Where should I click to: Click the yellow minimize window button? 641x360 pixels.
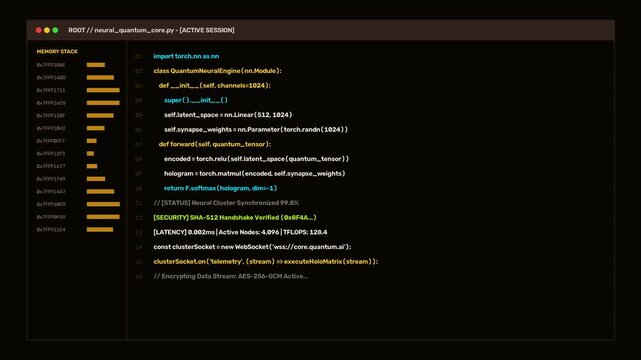click(47, 30)
